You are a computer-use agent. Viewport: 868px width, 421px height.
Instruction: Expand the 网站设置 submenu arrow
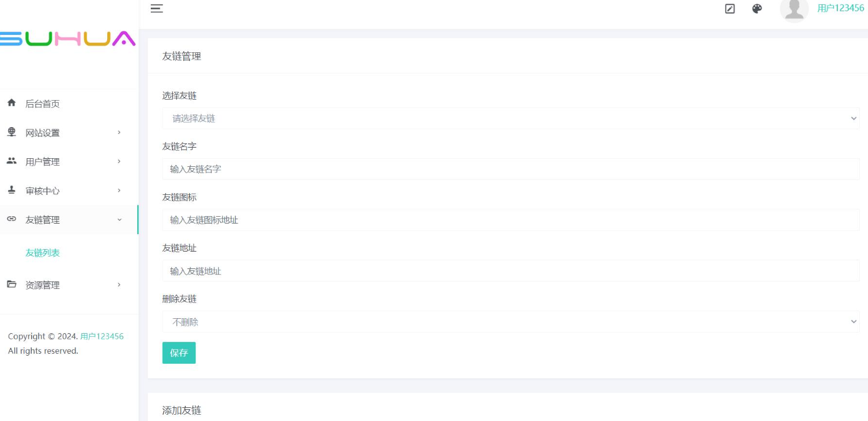click(119, 133)
